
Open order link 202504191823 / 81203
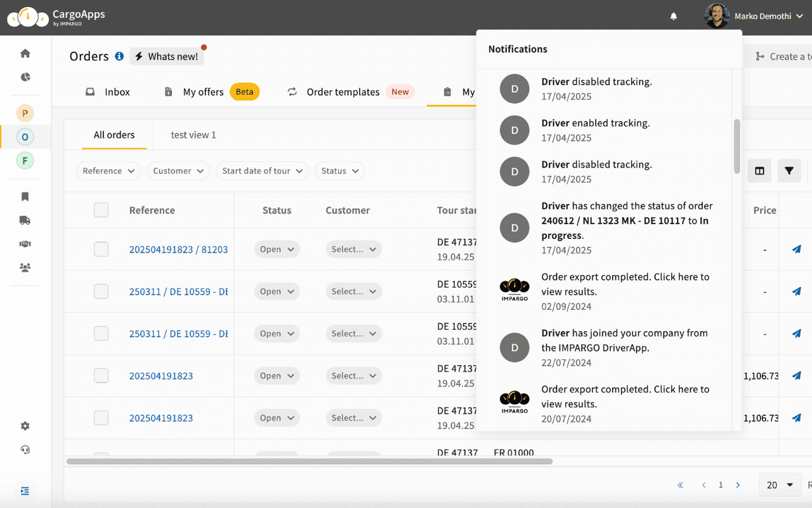point(178,250)
